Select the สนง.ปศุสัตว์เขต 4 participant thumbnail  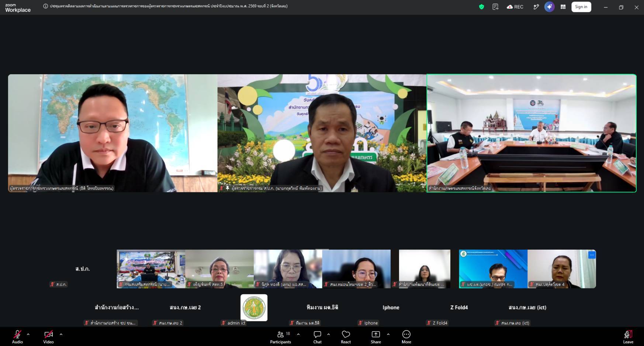coord(562,269)
